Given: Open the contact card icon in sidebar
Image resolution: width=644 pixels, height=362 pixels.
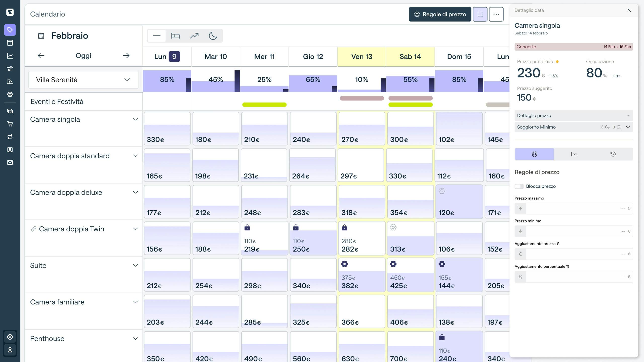Looking at the screenshot, I should 10,150.
